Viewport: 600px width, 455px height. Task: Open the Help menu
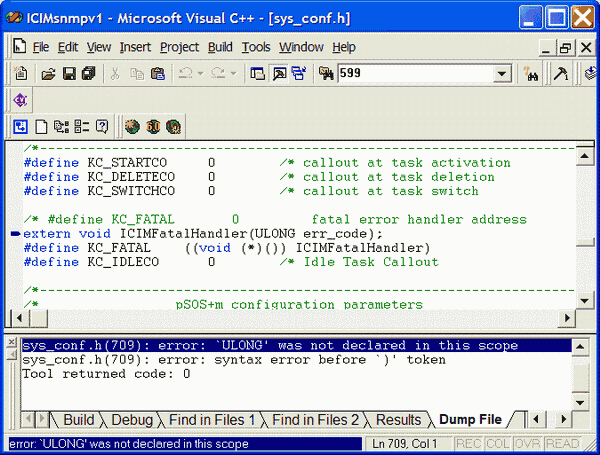click(x=344, y=47)
